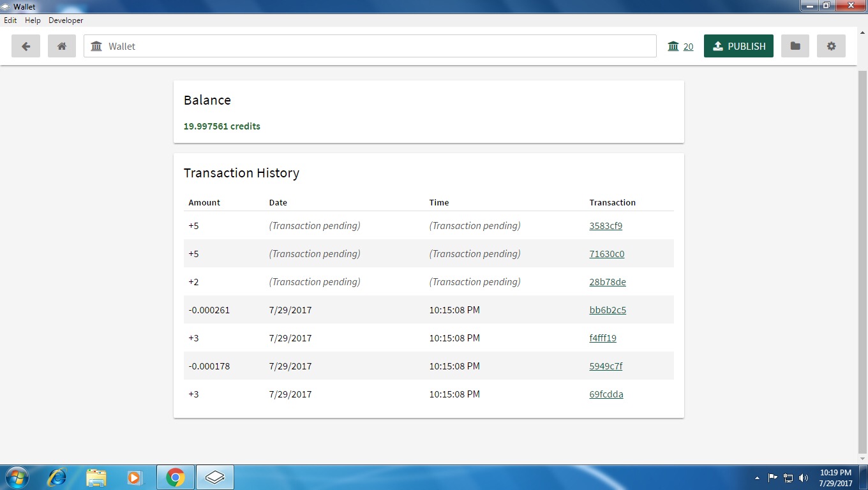Click the Wallet address bar field

pyautogui.click(x=370, y=46)
